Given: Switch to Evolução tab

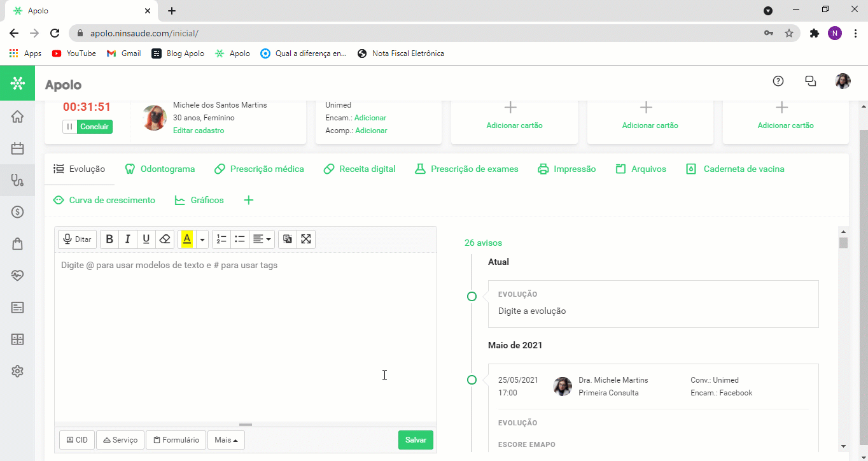Looking at the screenshot, I should 80,169.
